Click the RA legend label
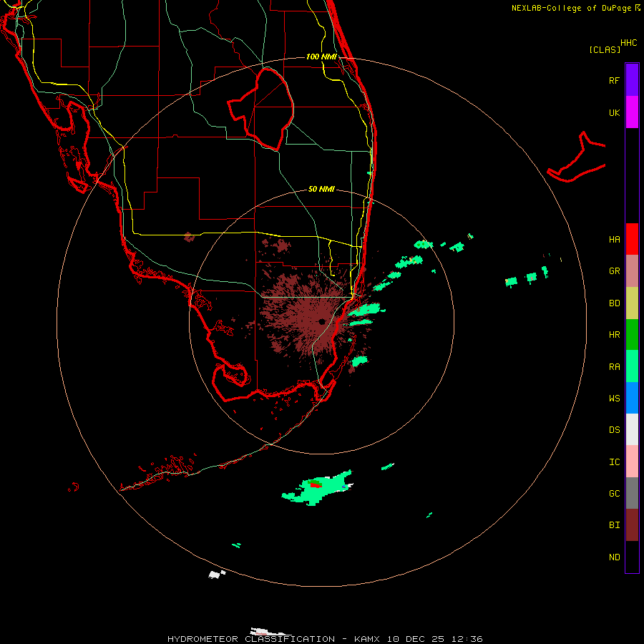This screenshot has height=644, width=644. pyautogui.click(x=614, y=367)
